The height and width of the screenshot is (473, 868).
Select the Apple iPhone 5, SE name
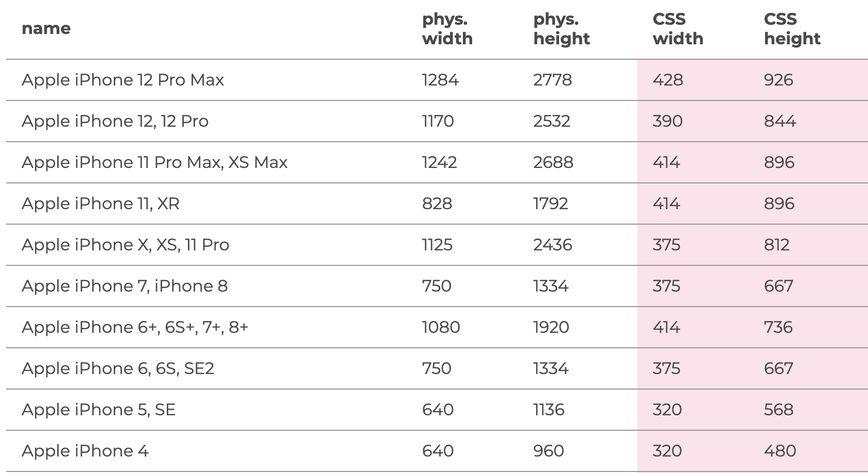[98, 410]
